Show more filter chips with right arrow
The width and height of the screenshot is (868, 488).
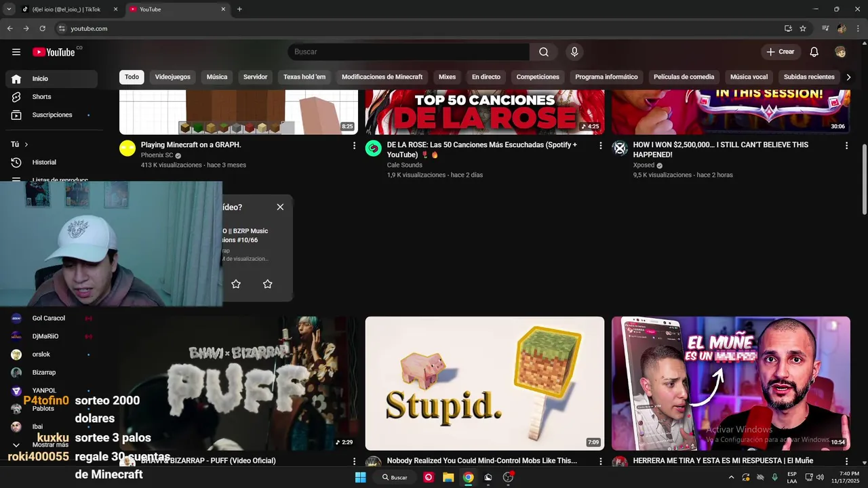coord(848,77)
